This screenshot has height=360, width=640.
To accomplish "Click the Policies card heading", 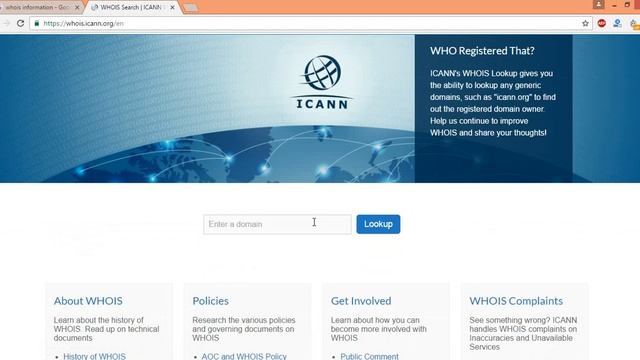I will 211,301.
